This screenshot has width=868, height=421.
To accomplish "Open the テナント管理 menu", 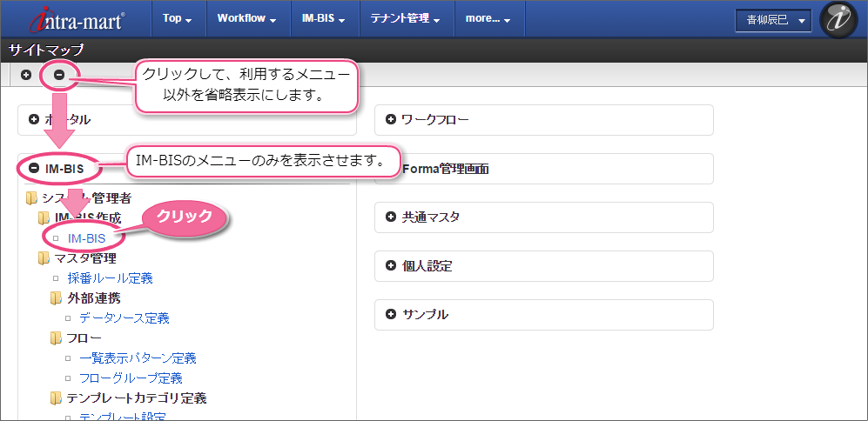I will (x=405, y=18).
